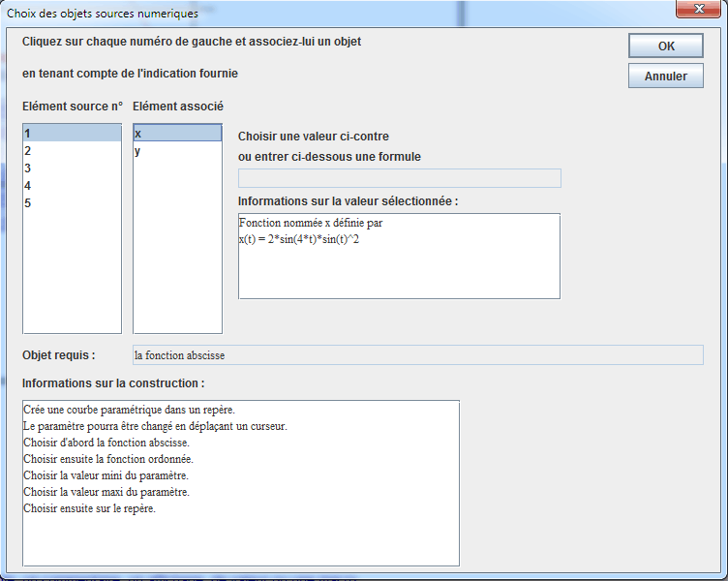The height and width of the screenshot is (581, 728).
Task: Confirm the dialog with OK
Action: [666, 46]
